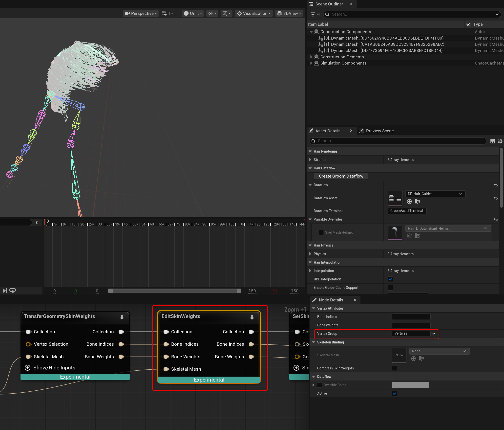Click the loop playback icon
Viewport: 504px width, 430px height.
point(13,291)
